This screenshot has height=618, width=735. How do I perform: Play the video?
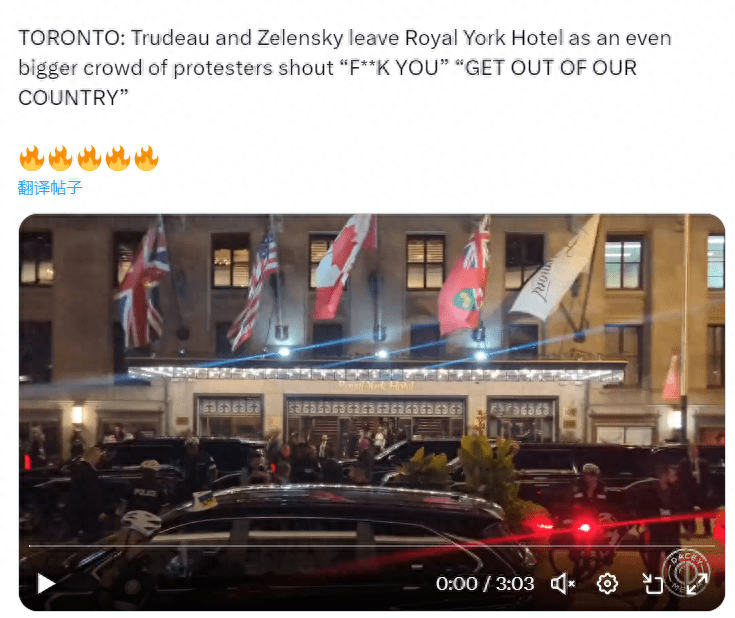46,584
